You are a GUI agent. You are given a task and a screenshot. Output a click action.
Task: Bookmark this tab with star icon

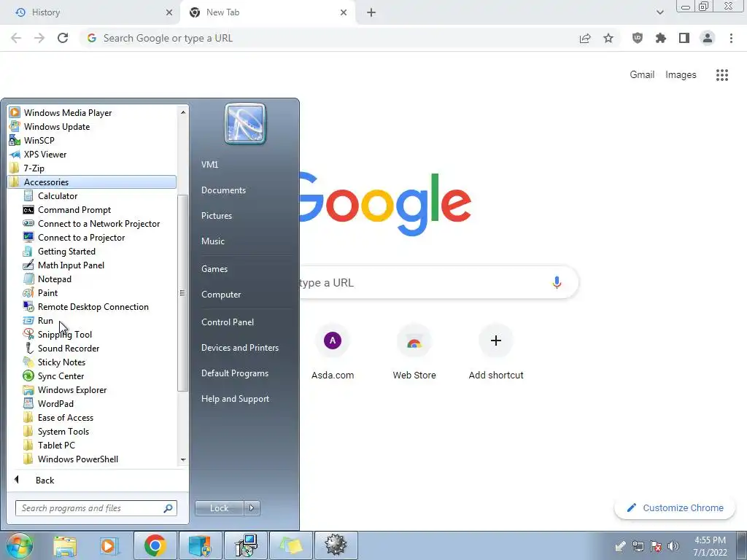coord(608,38)
